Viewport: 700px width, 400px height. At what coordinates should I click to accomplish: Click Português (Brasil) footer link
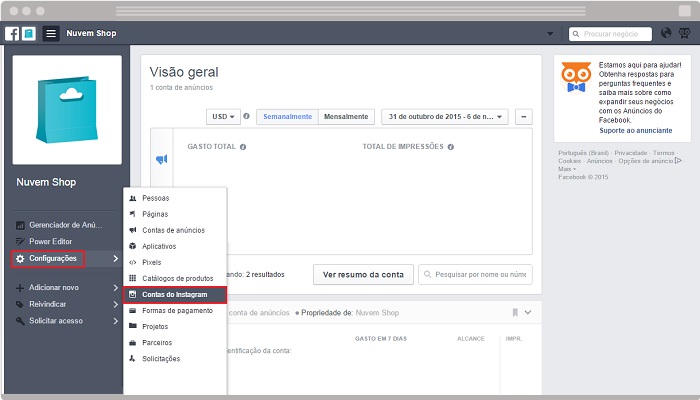[583, 153]
